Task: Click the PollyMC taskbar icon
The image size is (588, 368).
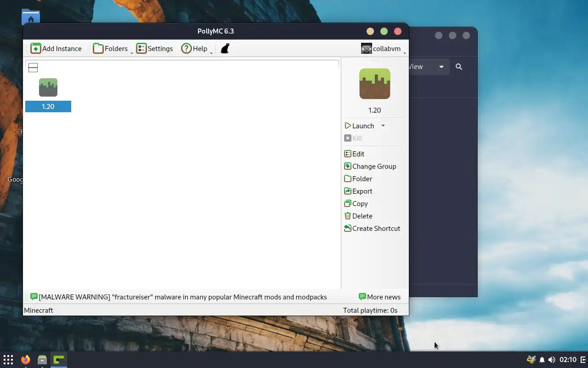Action: pyautogui.click(x=59, y=359)
